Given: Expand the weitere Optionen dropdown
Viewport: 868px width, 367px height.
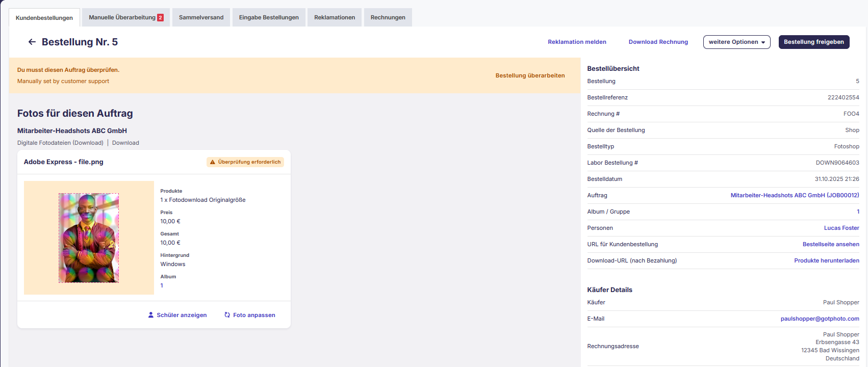Looking at the screenshot, I should click(x=737, y=42).
